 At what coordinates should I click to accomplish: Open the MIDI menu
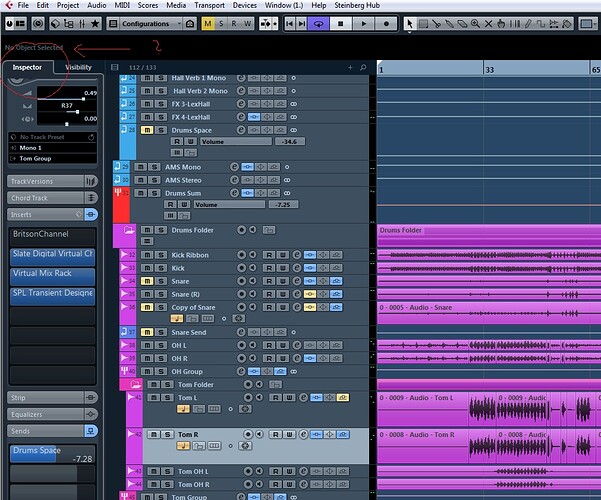(122, 5)
